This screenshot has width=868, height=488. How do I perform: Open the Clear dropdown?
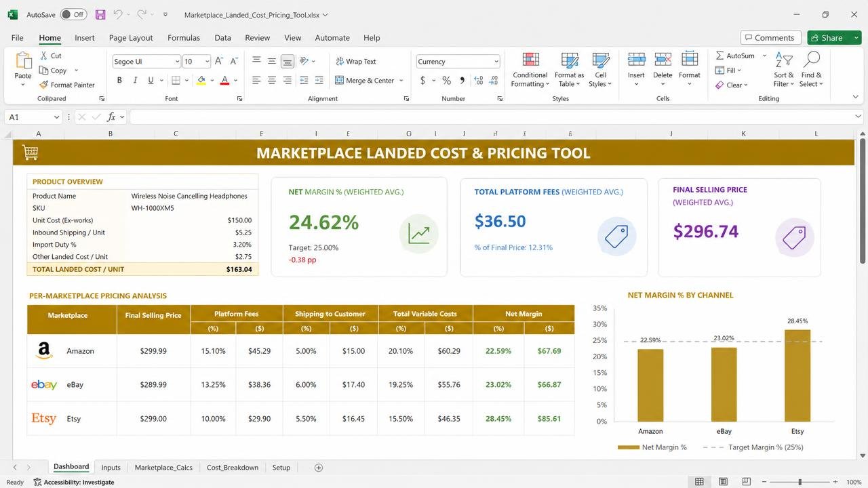point(731,85)
